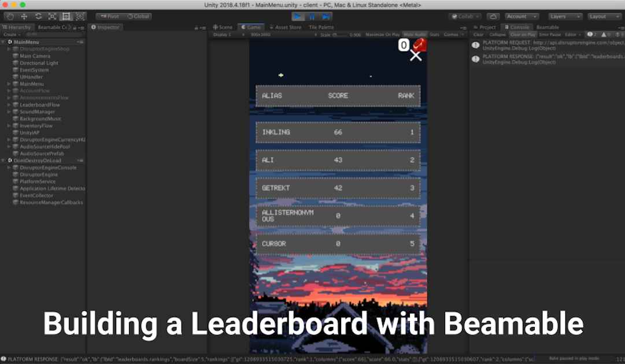Open the 900x1600 resolution dropdown
This screenshot has width=625, height=364.
283,35
